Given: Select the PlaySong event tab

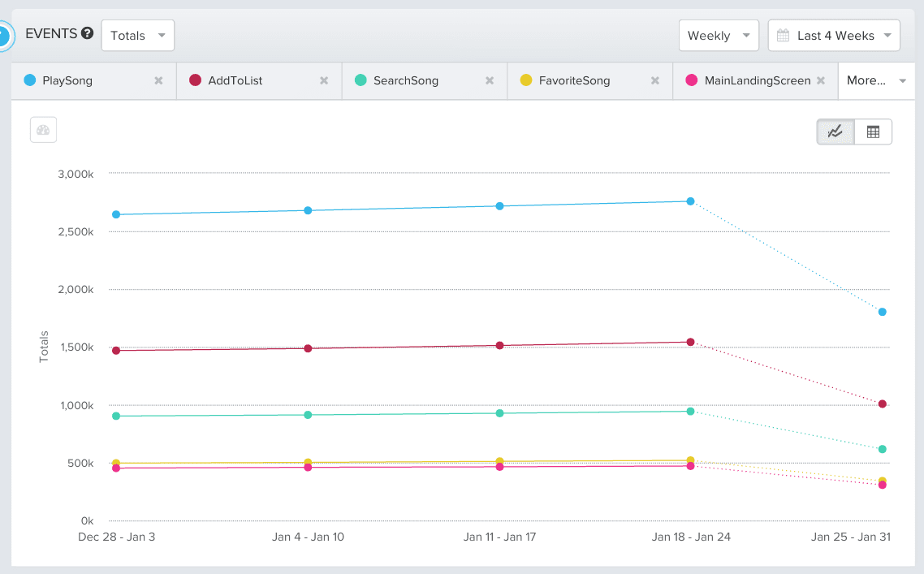Looking at the screenshot, I should click(67, 80).
